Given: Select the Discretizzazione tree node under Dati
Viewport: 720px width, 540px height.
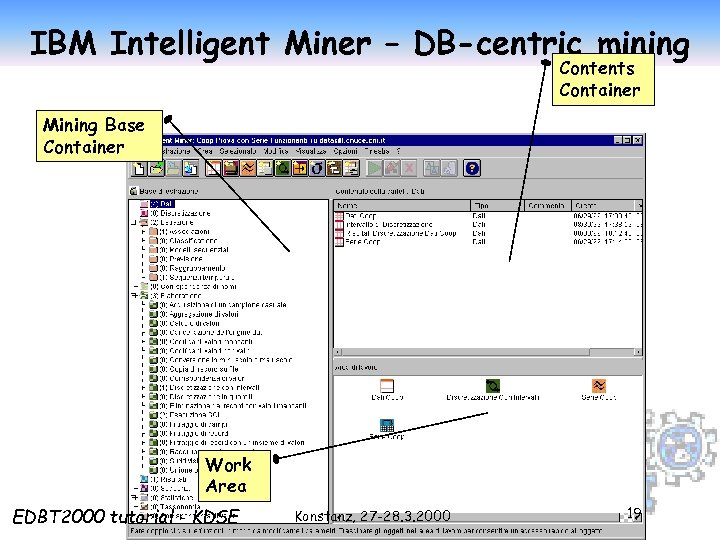Looking at the screenshot, I should 180,213.
